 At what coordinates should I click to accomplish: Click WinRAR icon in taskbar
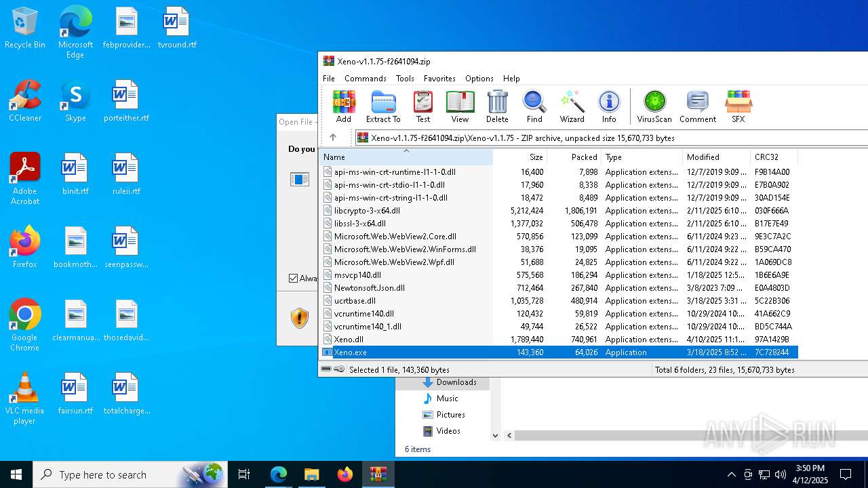point(378,474)
